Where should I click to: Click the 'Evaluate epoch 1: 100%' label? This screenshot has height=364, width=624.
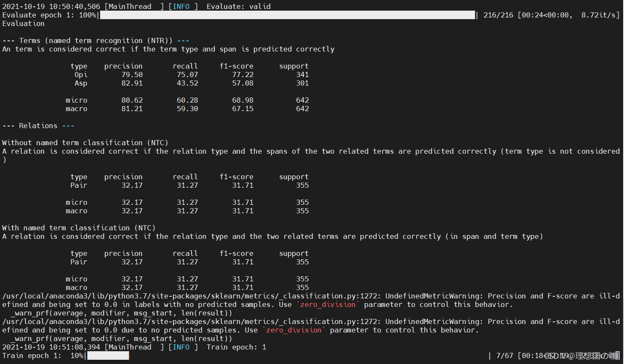49,15
